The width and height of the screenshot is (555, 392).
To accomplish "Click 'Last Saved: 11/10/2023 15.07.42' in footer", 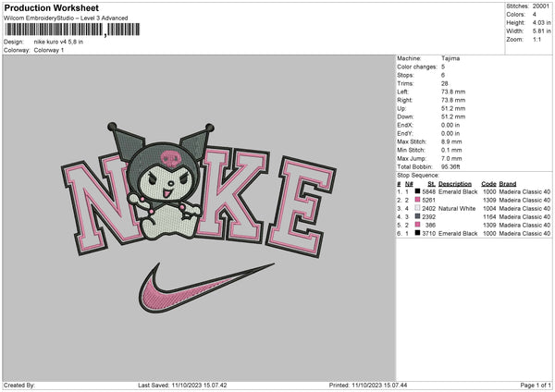I will coord(182,386).
